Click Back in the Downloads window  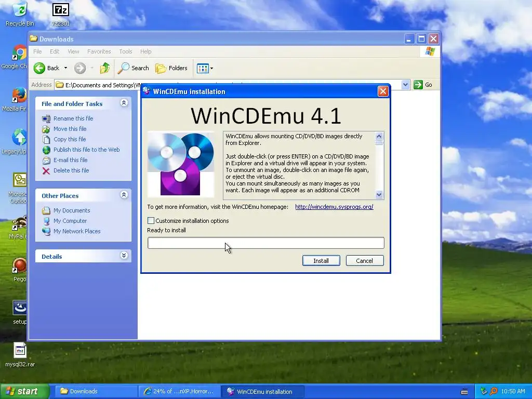pos(46,68)
